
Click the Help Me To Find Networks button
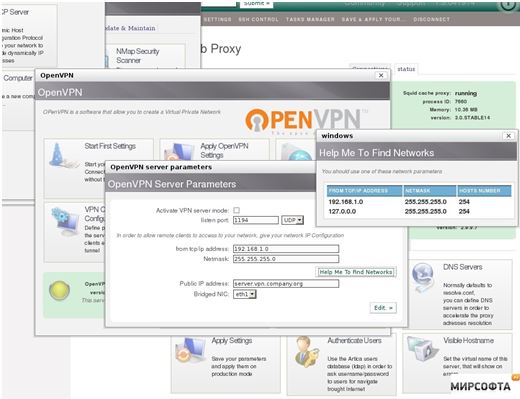(355, 272)
